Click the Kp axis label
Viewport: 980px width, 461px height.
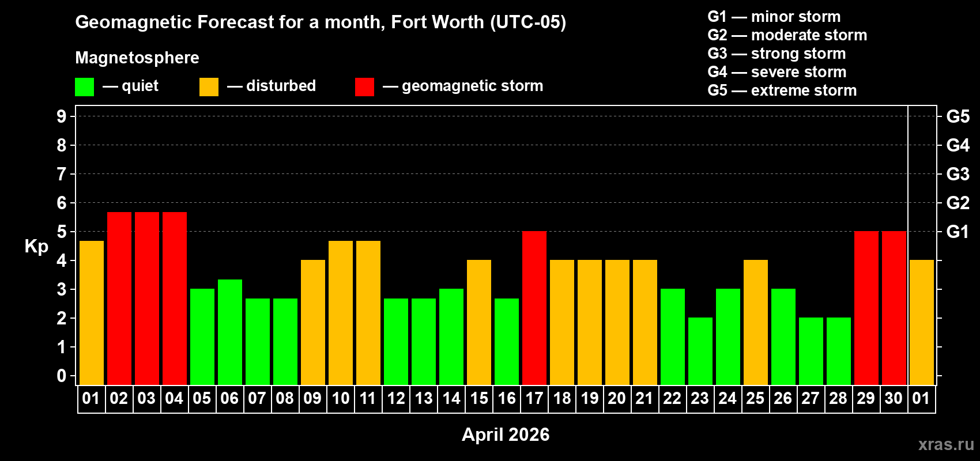point(36,247)
